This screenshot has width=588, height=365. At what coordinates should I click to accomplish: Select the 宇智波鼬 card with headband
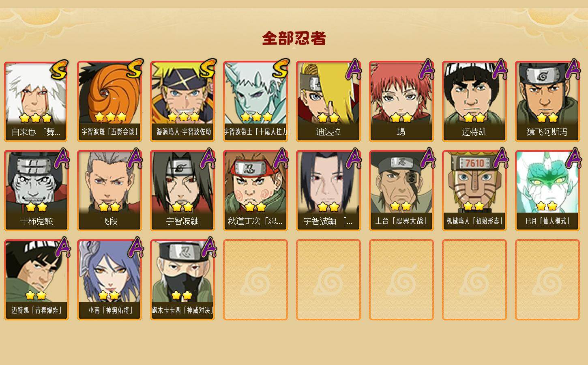[x=182, y=191]
